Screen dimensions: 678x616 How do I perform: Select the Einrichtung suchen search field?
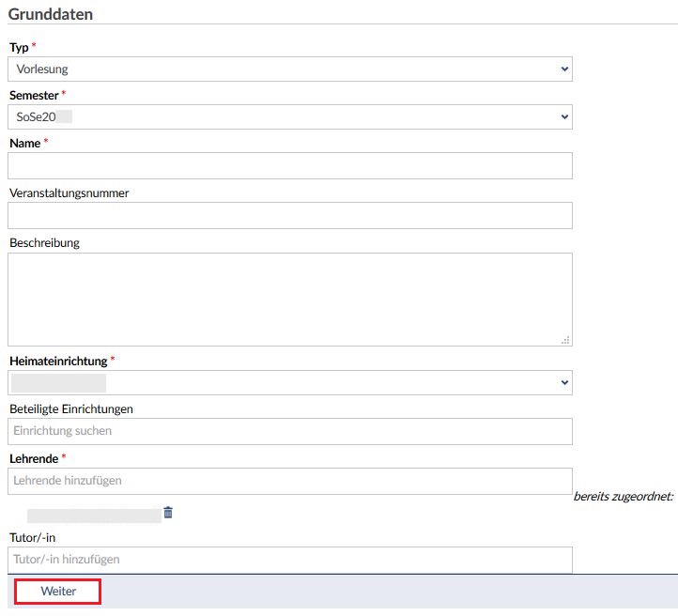289,431
